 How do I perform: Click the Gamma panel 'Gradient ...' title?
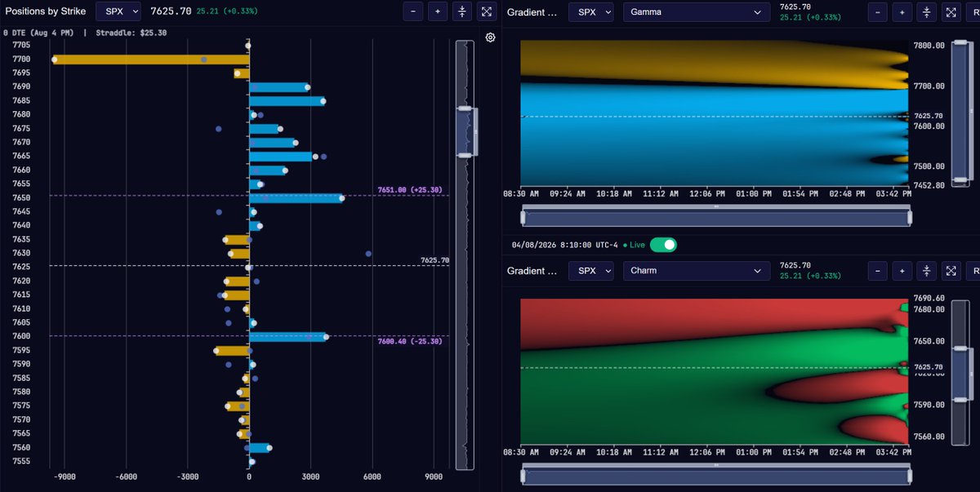click(x=532, y=12)
